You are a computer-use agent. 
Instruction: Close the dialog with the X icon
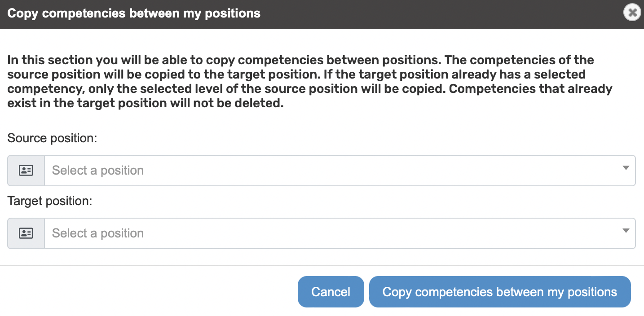[632, 13]
